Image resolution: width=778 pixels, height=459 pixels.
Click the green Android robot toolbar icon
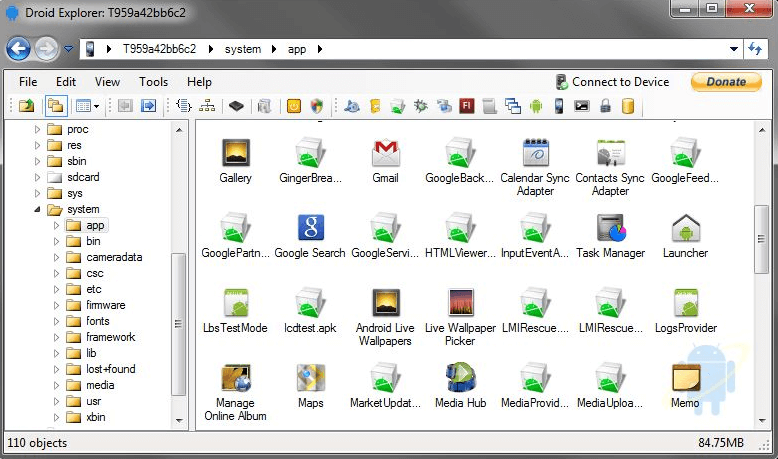(x=536, y=105)
